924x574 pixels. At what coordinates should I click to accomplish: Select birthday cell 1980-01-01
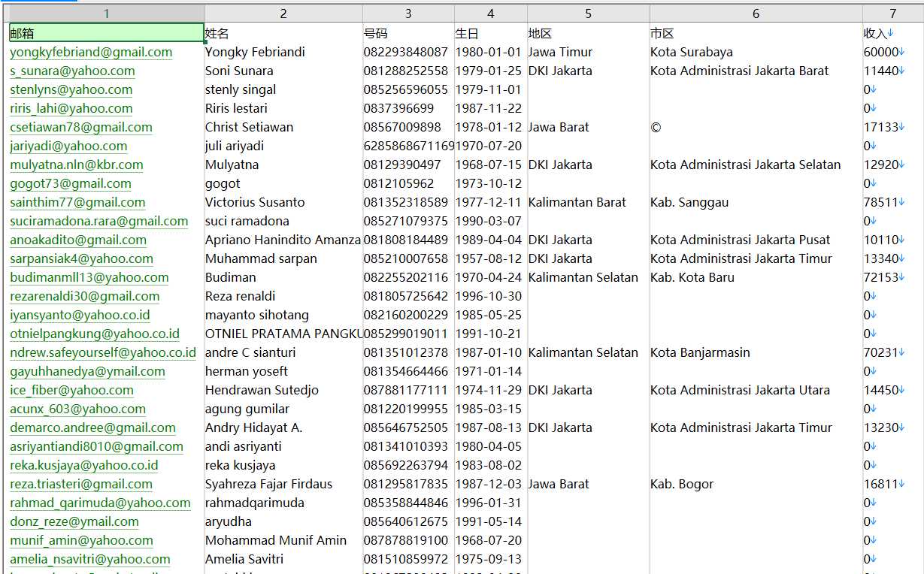[x=491, y=52]
